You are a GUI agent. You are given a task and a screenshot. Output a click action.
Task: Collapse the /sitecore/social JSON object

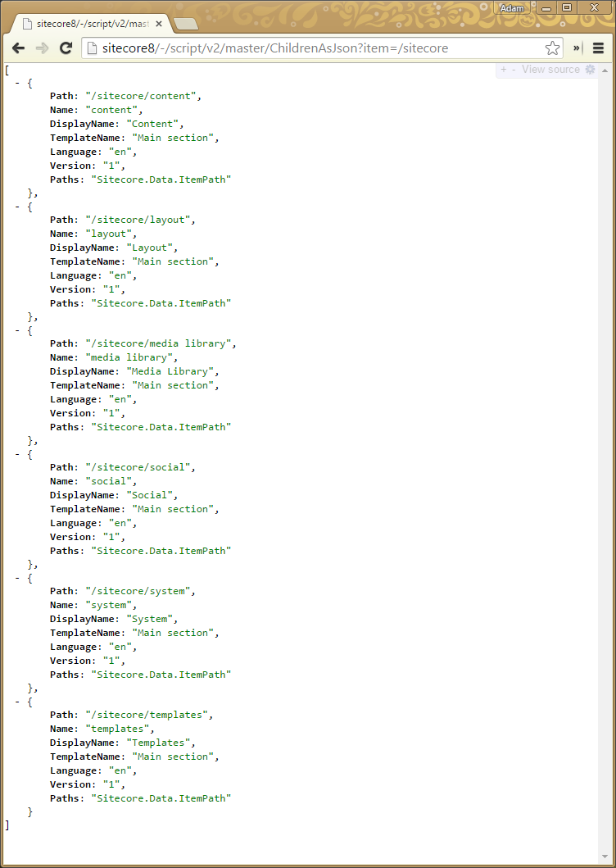pyautogui.click(x=17, y=454)
